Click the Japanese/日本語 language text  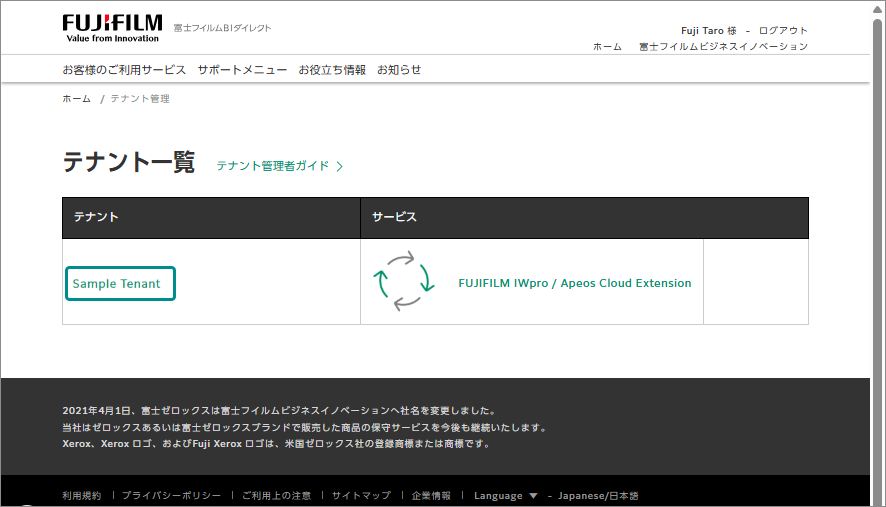tap(598, 496)
